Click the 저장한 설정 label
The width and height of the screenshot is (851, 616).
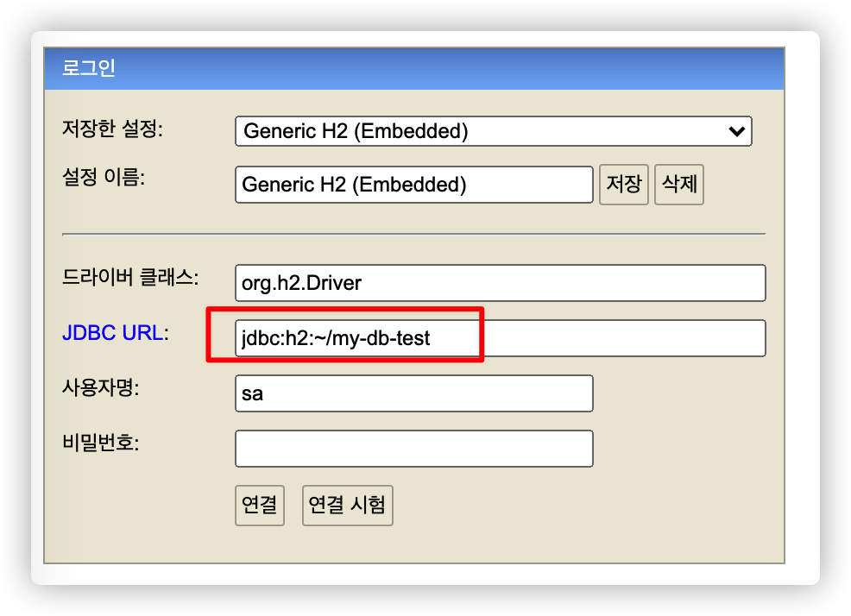coord(112,129)
